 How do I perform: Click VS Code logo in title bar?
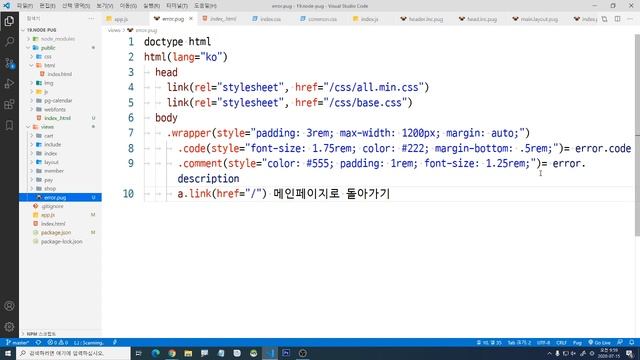pyautogui.click(x=7, y=6)
